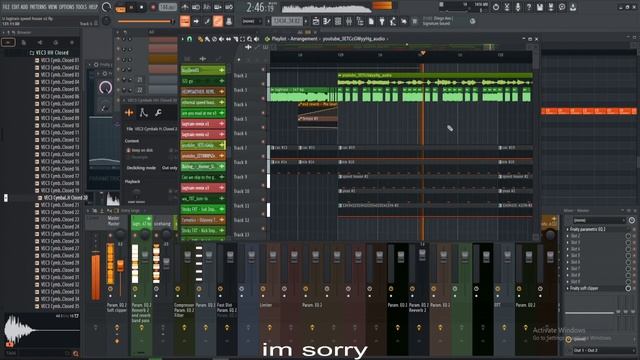640x360 pixels.
Task: Click the orange playhead marker on timeline
Action: pos(423,53)
